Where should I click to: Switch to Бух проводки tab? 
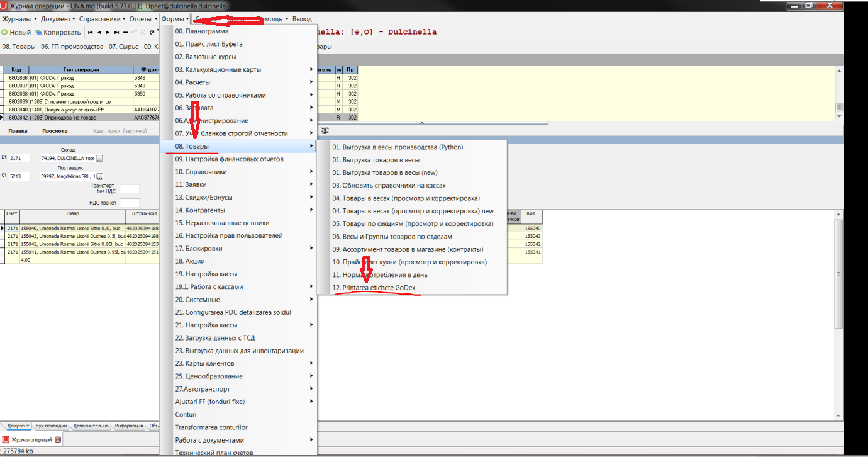[51, 426]
